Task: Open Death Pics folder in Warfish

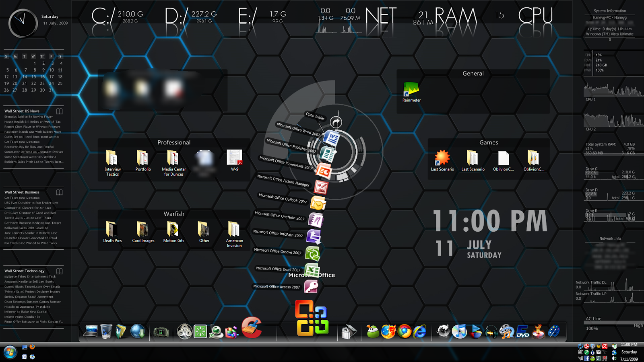Action: [112, 232]
